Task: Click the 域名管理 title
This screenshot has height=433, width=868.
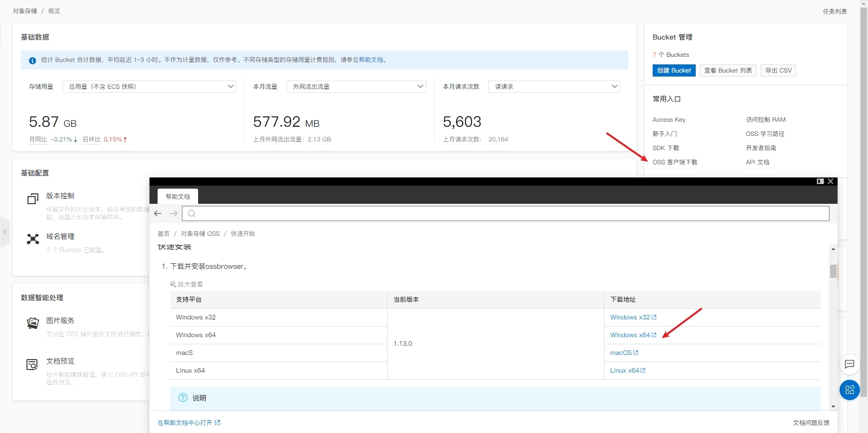Action: 60,236
